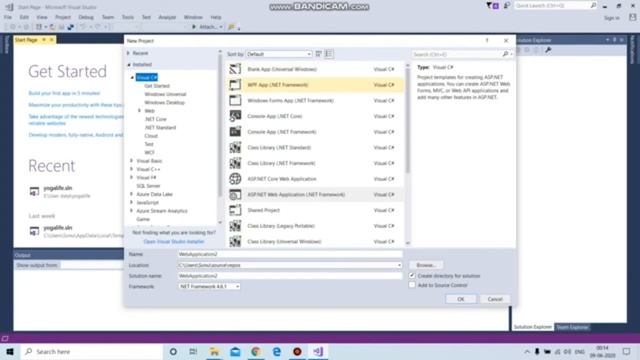This screenshot has height=360, width=640.
Task: Open the Solution Explorer properties wrench icon
Action: (548, 50)
